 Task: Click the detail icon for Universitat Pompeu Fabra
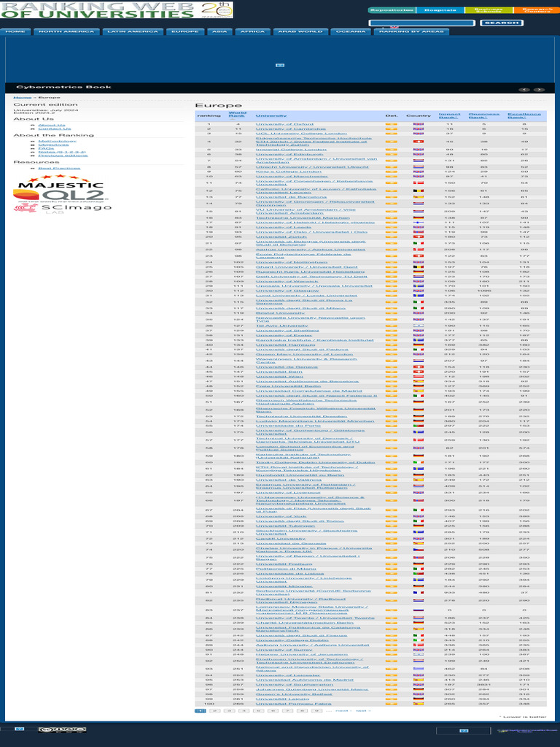pos(391,704)
